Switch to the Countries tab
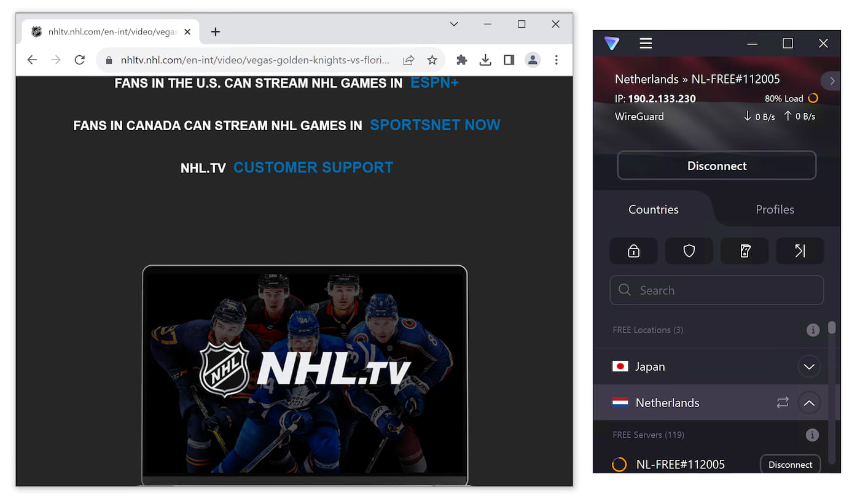Image resolution: width=860 pixels, height=504 pixels. point(654,209)
